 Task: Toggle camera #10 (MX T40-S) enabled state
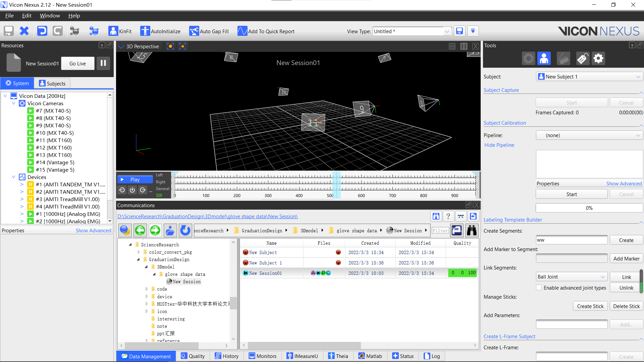pos(31,133)
